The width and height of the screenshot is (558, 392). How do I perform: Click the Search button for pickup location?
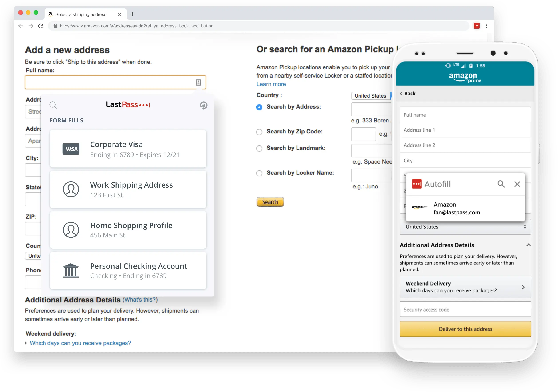(271, 202)
